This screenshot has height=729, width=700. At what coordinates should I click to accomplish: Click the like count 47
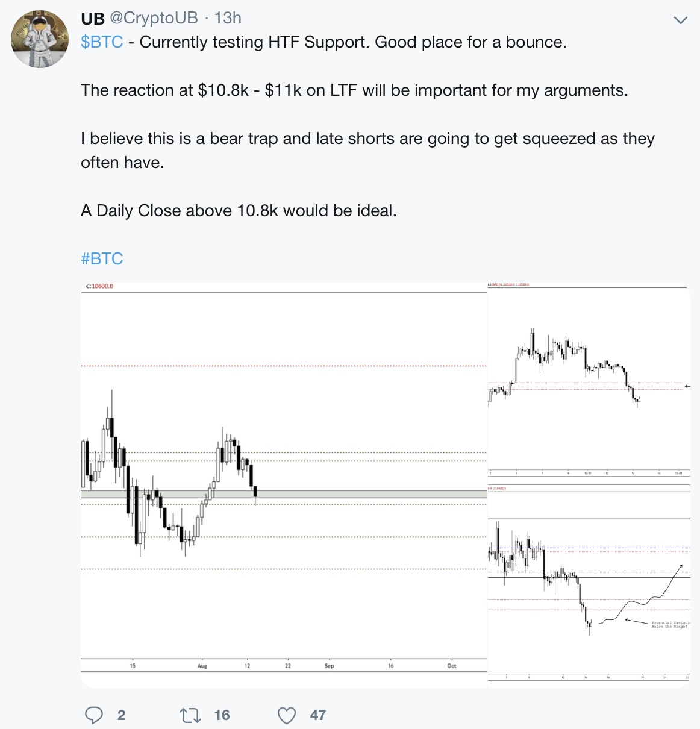318,715
